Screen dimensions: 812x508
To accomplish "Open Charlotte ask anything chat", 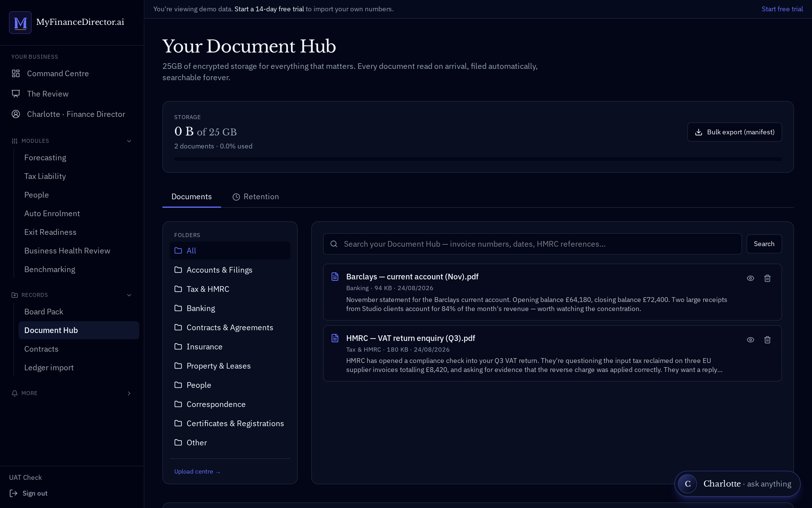I will coord(737,484).
